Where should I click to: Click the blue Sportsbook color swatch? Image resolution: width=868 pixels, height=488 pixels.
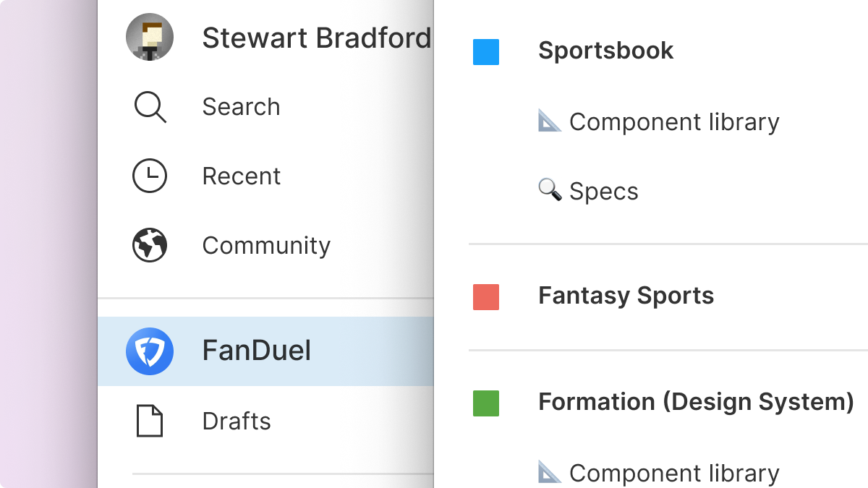click(486, 52)
